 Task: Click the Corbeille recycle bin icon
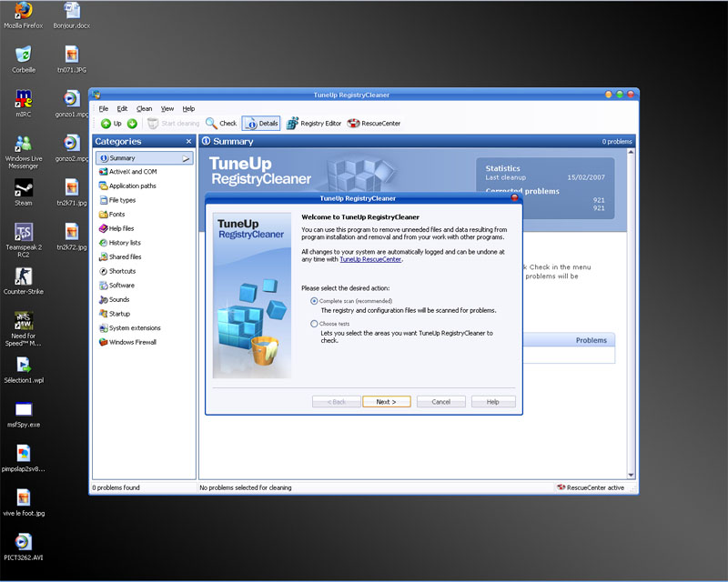coord(24,59)
